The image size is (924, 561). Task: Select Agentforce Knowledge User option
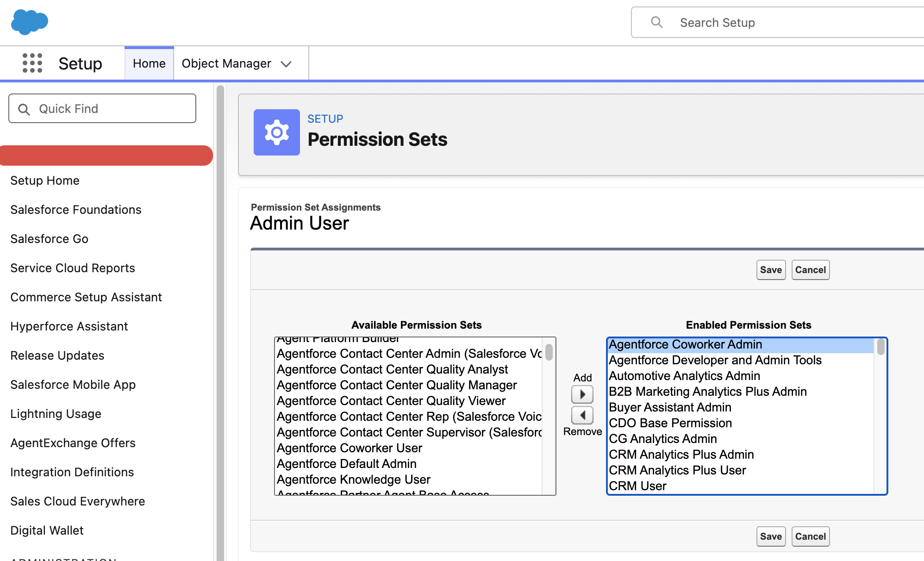click(409, 480)
